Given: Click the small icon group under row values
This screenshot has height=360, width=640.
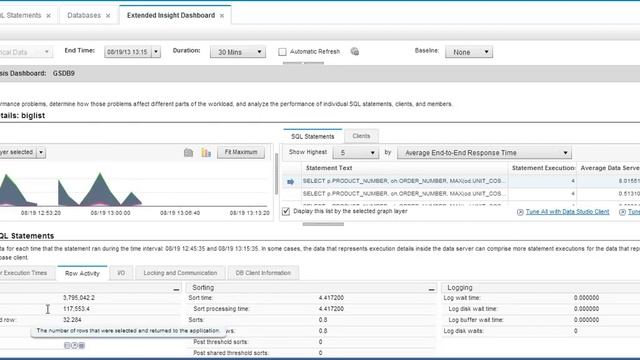Looking at the screenshot, I should pyautogui.click(x=74, y=346).
